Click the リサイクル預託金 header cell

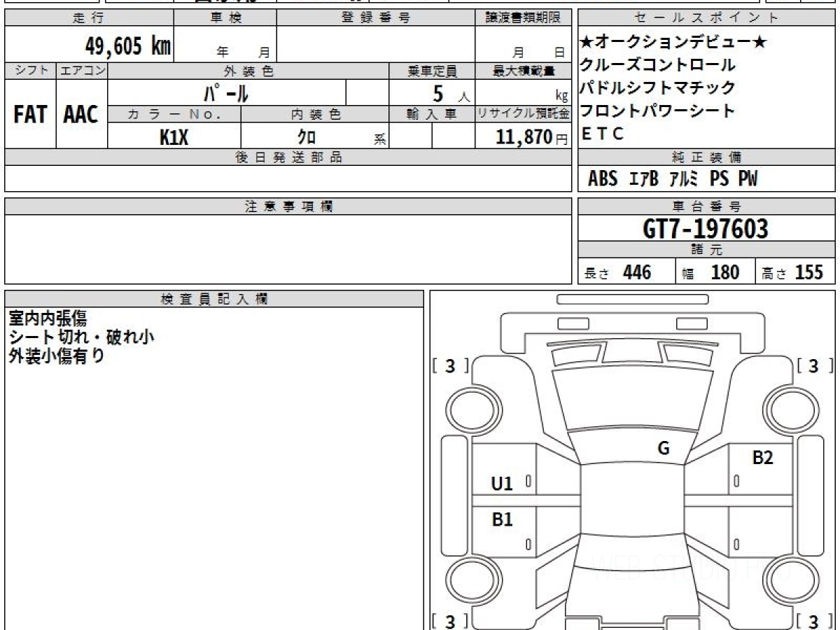(523, 115)
